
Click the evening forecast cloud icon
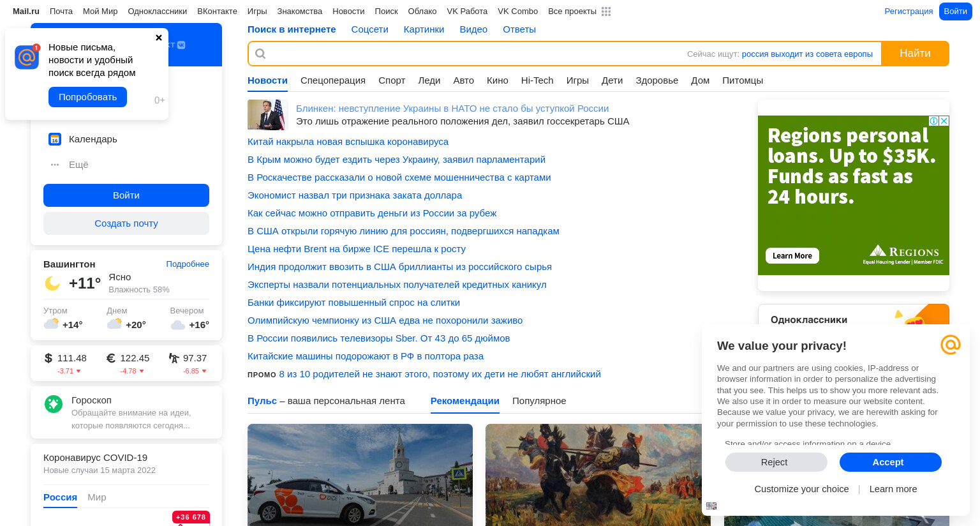[x=178, y=325]
